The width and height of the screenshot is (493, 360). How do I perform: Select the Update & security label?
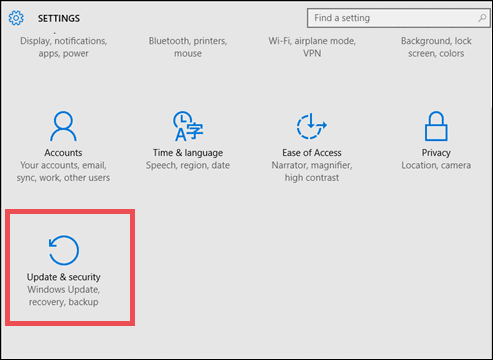pyautogui.click(x=63, y=277)
